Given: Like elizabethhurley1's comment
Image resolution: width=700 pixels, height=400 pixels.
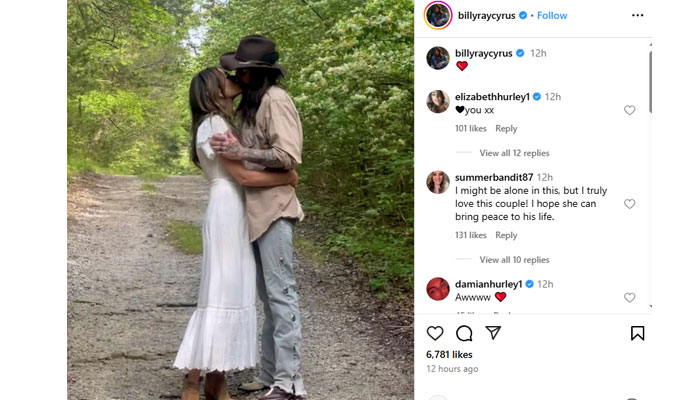Looking at the screenshot, I should (629, 110).
